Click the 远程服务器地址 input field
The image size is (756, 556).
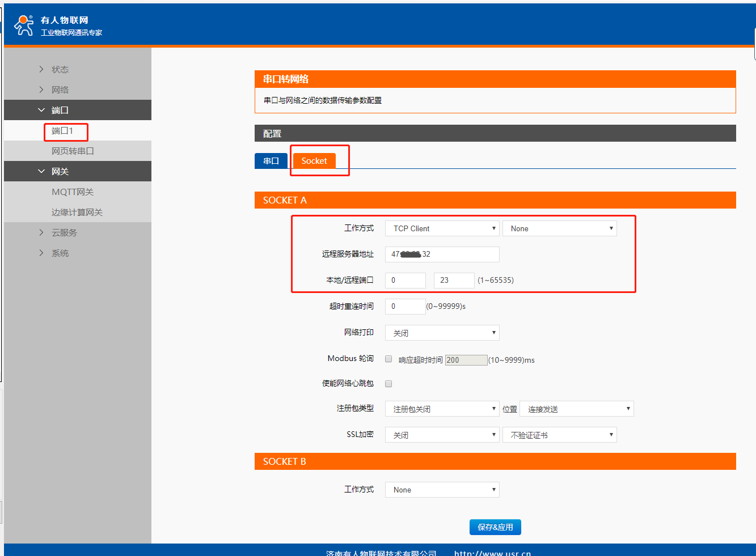[442, 254]
